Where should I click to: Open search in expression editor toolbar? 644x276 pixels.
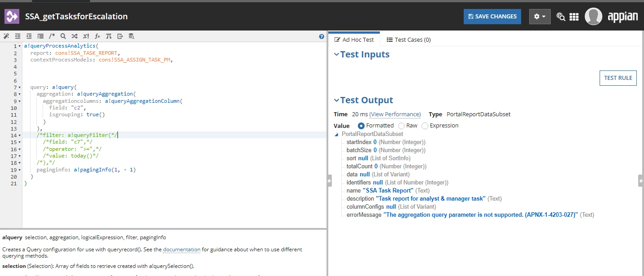63,36
